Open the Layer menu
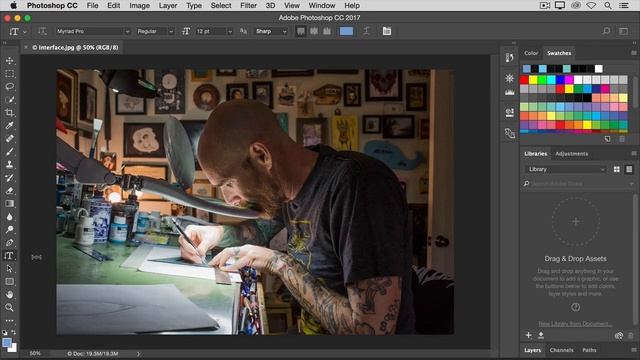The width and height of the screenshot is (640, 360). click(x=168, y=6)
